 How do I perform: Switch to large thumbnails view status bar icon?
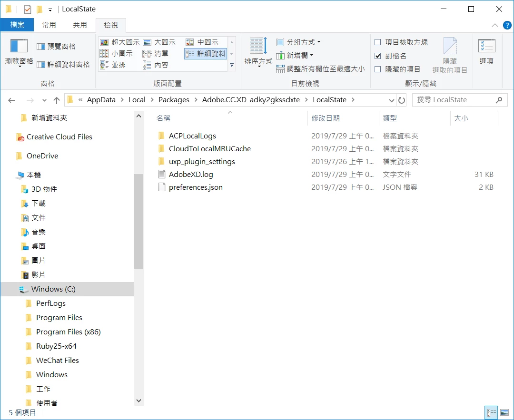(x=504, y=413)
